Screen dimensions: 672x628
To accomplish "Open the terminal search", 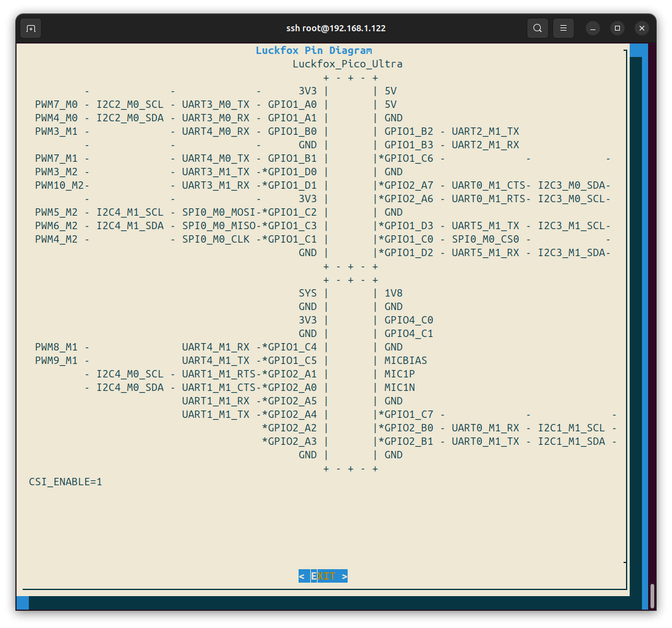I will tap(538, 28).
